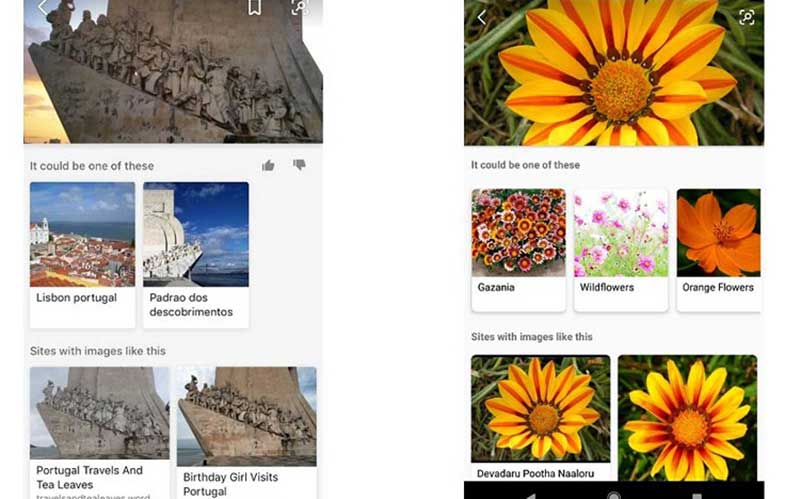800x499 pixels.
Task: Choose the Gazania suggestion card
Action: tap(518, 249)
